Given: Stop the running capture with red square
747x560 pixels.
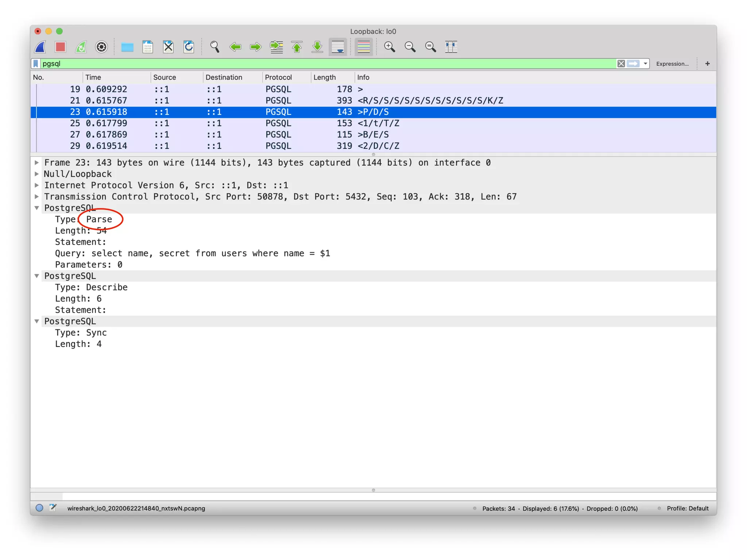Looking at the screenshot, I should coord(61,47).
